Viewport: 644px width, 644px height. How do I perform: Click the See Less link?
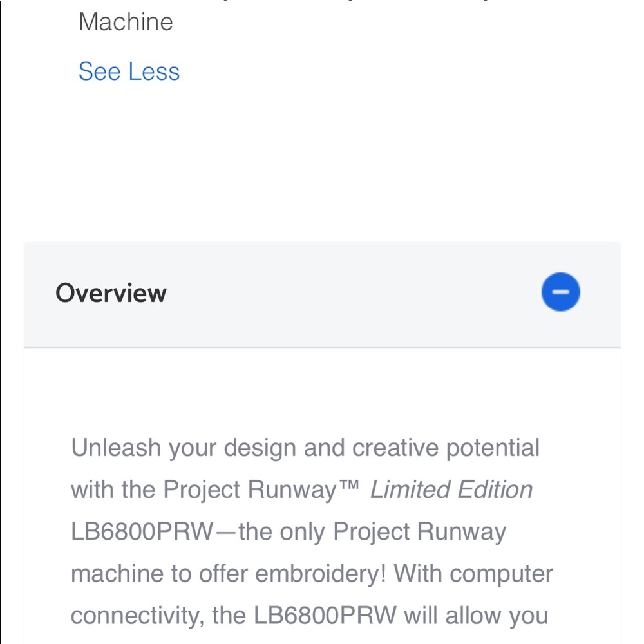pyautogui.click(x=129, y=71)
